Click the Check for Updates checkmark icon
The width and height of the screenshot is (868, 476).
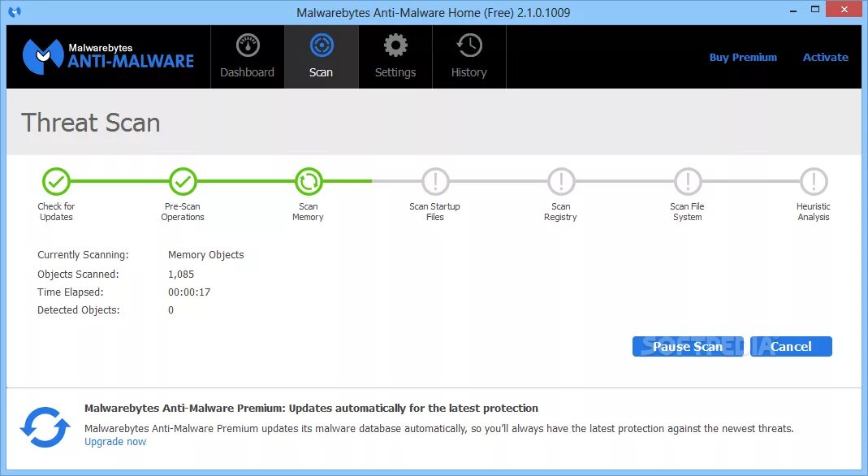[x=56, y=181]
